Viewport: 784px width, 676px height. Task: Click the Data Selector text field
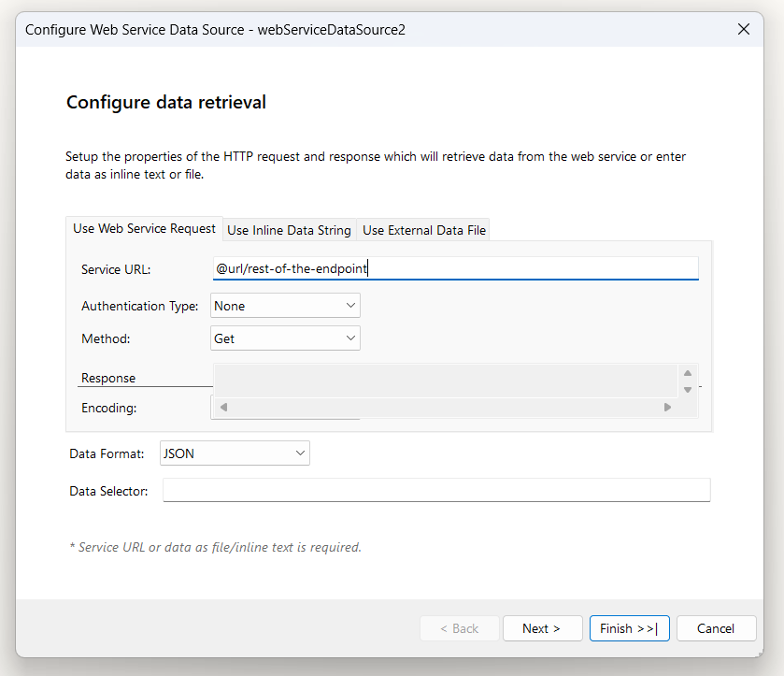click(x=436, y=490)
